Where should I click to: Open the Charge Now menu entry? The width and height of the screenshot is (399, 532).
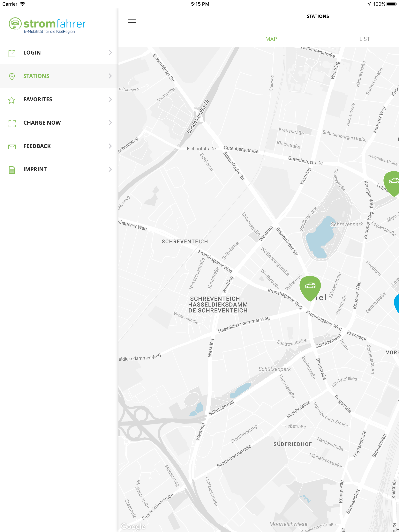click(x=59, y=123)
